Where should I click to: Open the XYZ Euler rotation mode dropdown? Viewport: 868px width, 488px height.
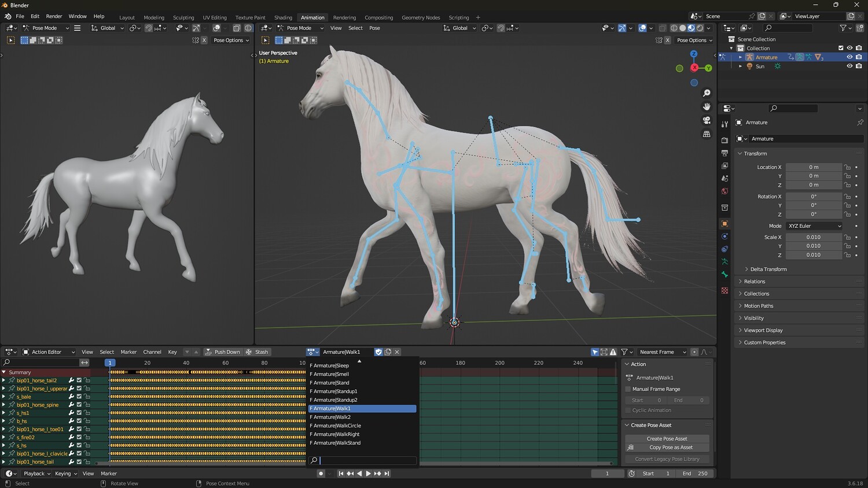[x=814, y=226]
